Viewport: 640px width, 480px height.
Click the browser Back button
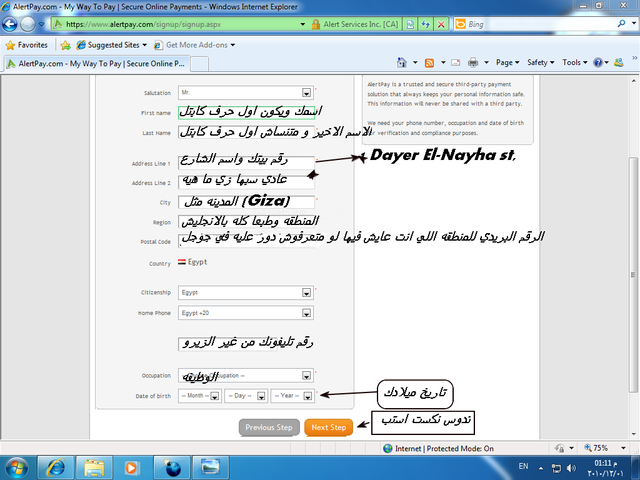coord(13,22)
